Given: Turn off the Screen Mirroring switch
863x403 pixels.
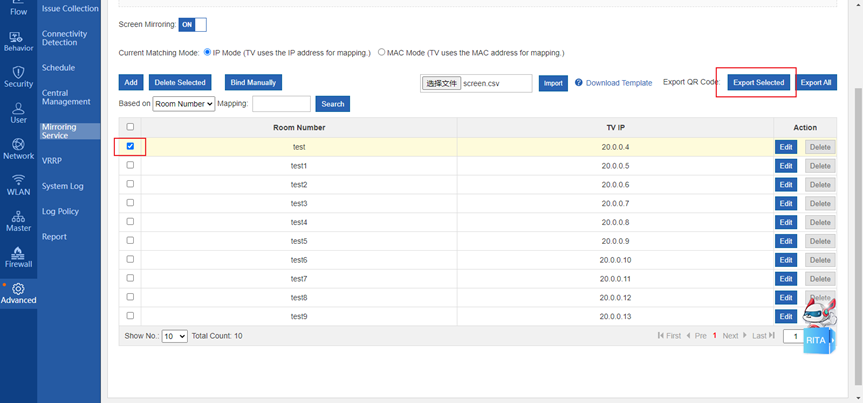Looking at the screenshot, I should (193, 24).
